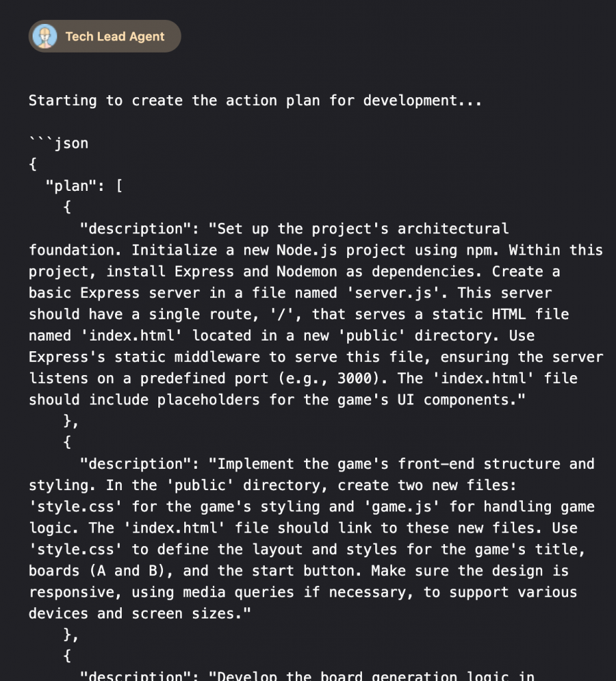Image resolution: width=616 pixels, height=681 pixels.
Task: Click the 'game.js' filename text
Action: click(402, 506)
